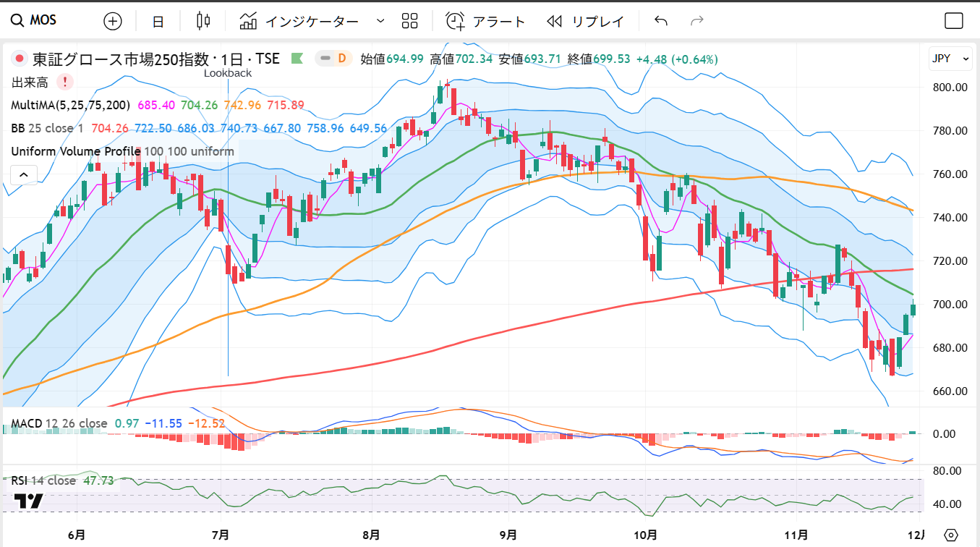This screenshot has height=547, width=980.
Task: Collapse the indicator legend with chevron
Action: (23, 174)
